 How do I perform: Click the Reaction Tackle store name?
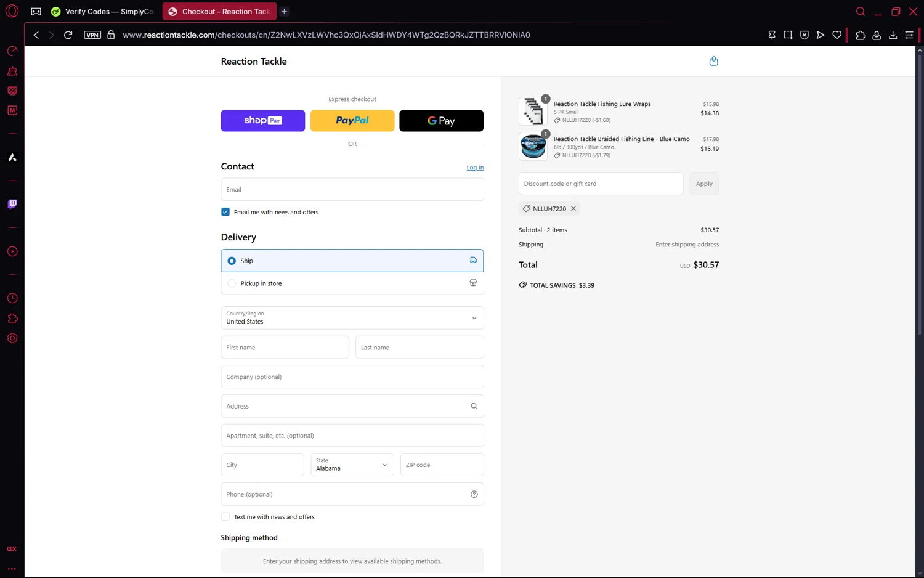(254, 62)
